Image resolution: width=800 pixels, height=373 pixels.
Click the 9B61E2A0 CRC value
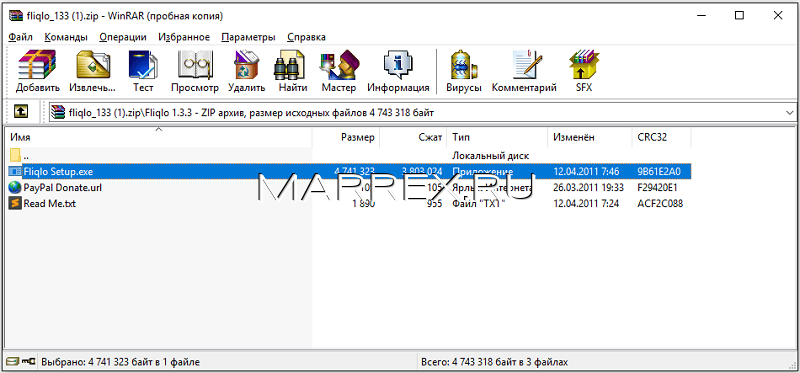pos(659,171)
